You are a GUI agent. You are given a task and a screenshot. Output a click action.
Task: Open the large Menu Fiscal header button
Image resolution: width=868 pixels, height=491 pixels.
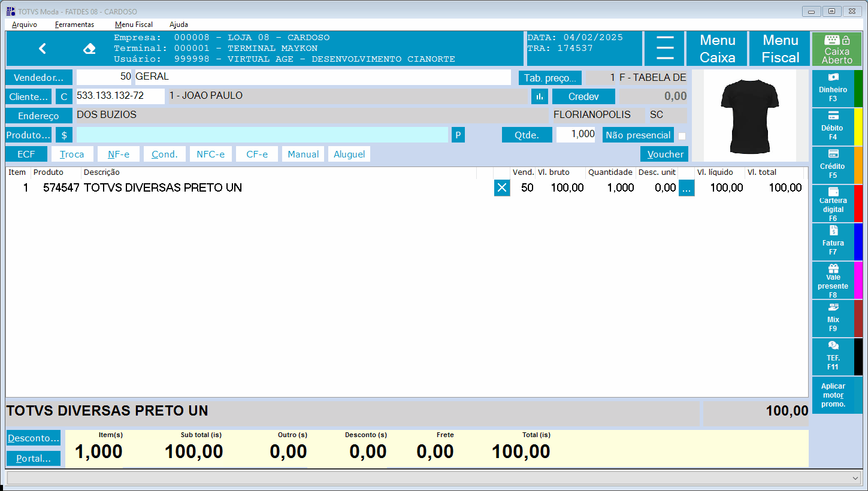point(781,49)
